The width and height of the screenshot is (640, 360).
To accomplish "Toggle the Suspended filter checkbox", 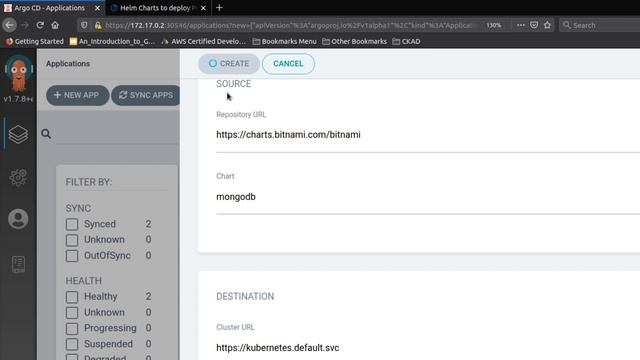I will pyautogui.click(x=72, y=344).
